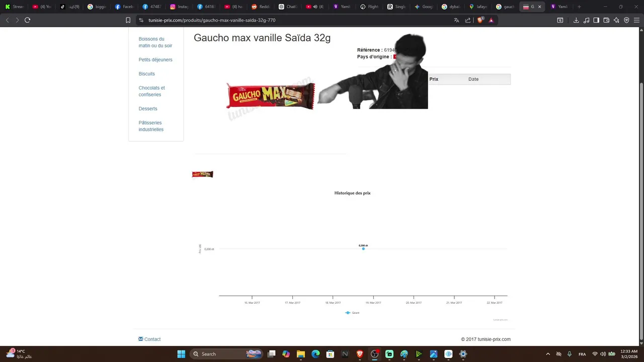Switch to the TikTok tab
The height and width of the screenshot is (362, 644).
click(69, 7)
